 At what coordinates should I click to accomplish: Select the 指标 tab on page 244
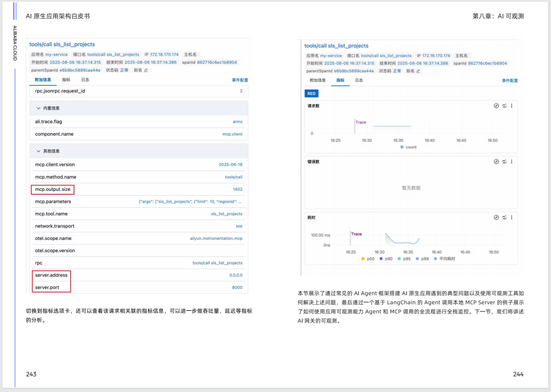[340, 80]
